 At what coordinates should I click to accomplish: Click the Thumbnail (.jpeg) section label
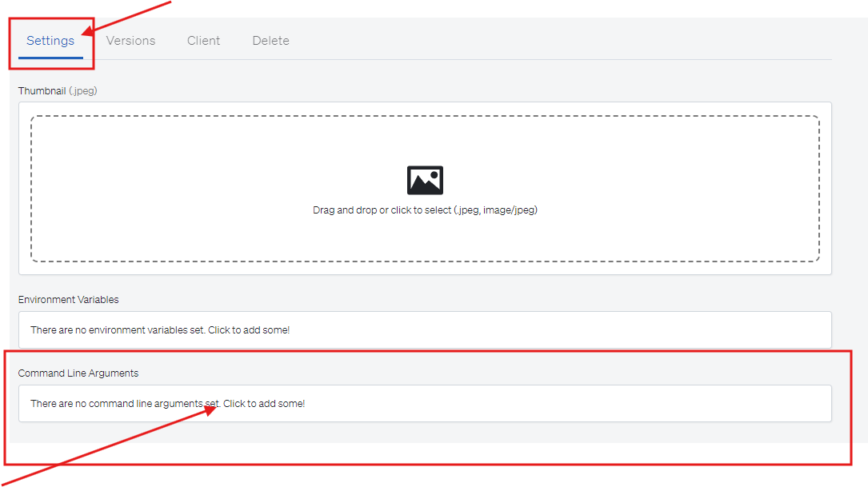(x=58, y=90)
